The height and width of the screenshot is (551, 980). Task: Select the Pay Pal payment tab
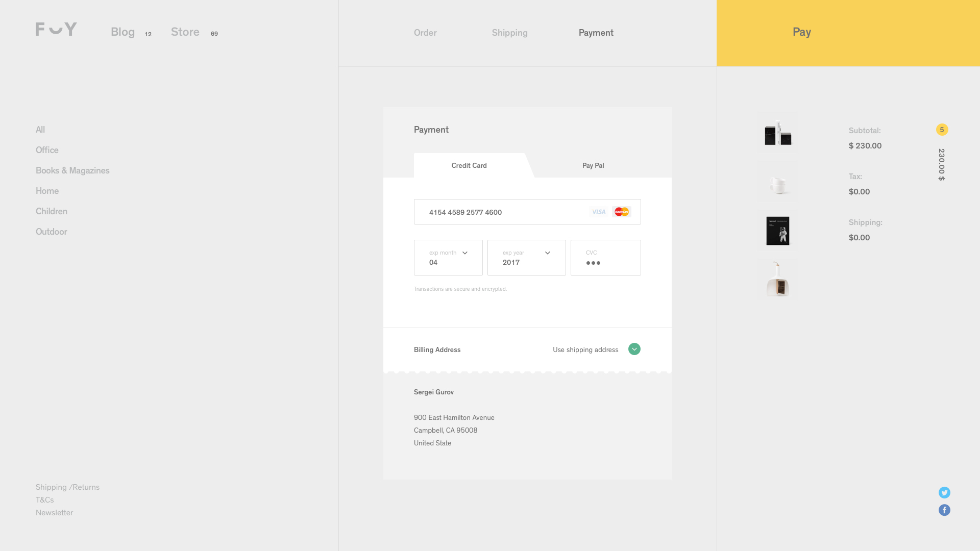click(x=593, y=165)
